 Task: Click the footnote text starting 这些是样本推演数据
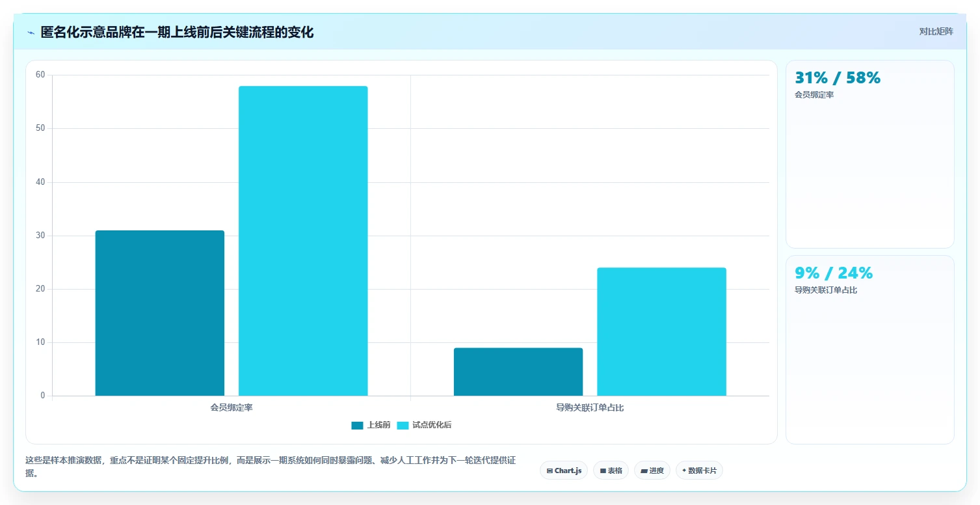tap(271, 467)
